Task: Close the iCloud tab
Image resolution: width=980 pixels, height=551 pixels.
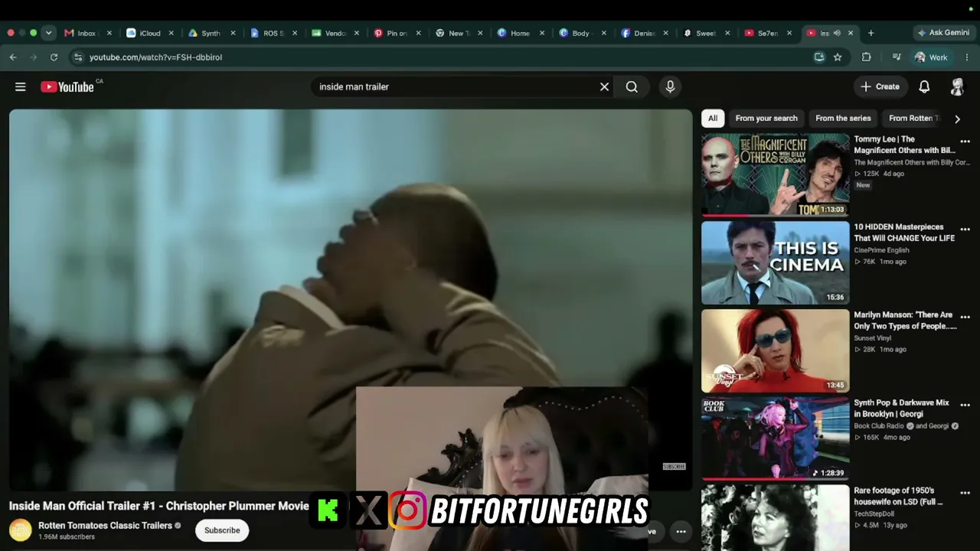Action: [171, 33]
